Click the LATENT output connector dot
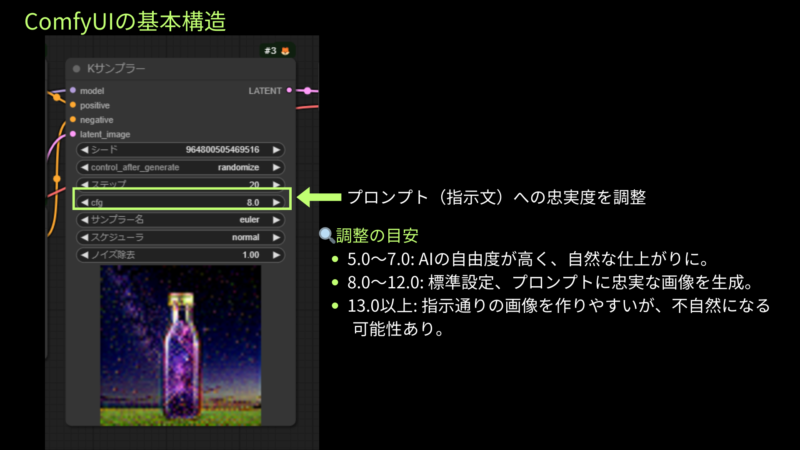Viewport: 800px width, 450px height. point(289,90)
